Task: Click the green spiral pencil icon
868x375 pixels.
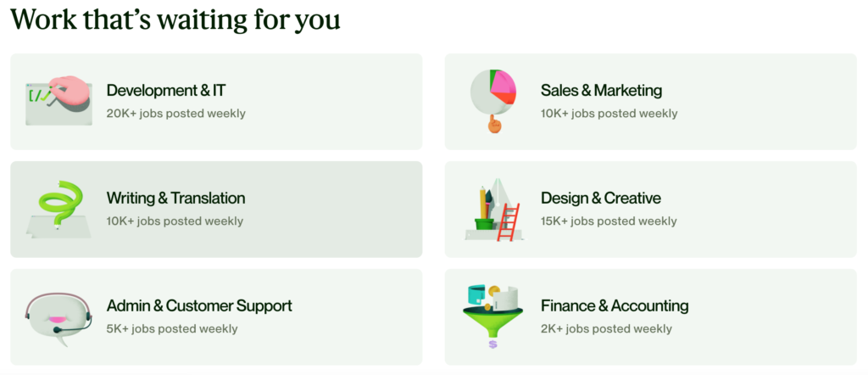Action: (x=58, y=210)
